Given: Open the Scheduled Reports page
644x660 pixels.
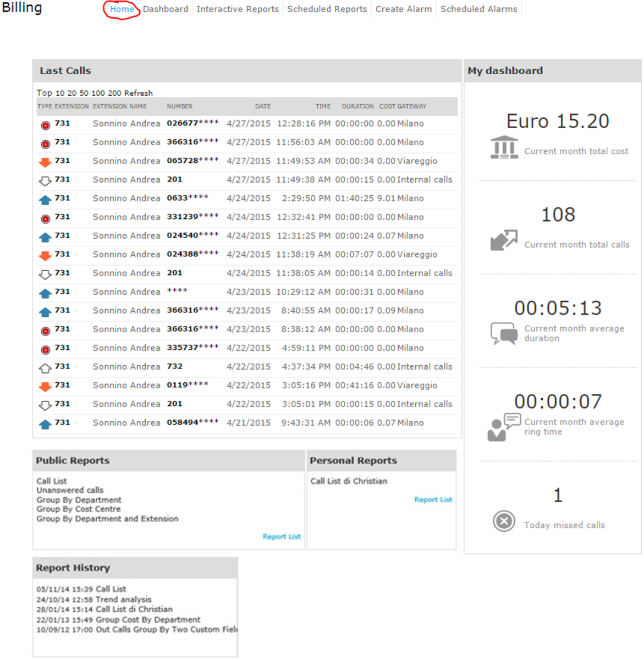Looking at the screenshot, I should pos(327,9).
